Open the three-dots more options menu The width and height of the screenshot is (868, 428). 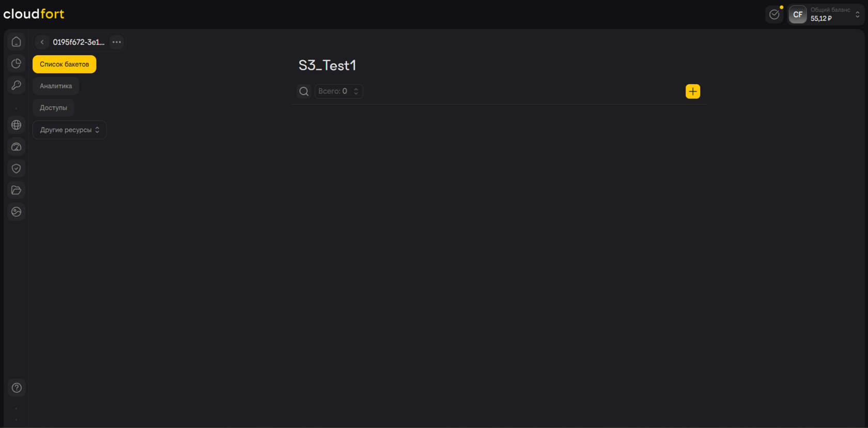[117, 42]
